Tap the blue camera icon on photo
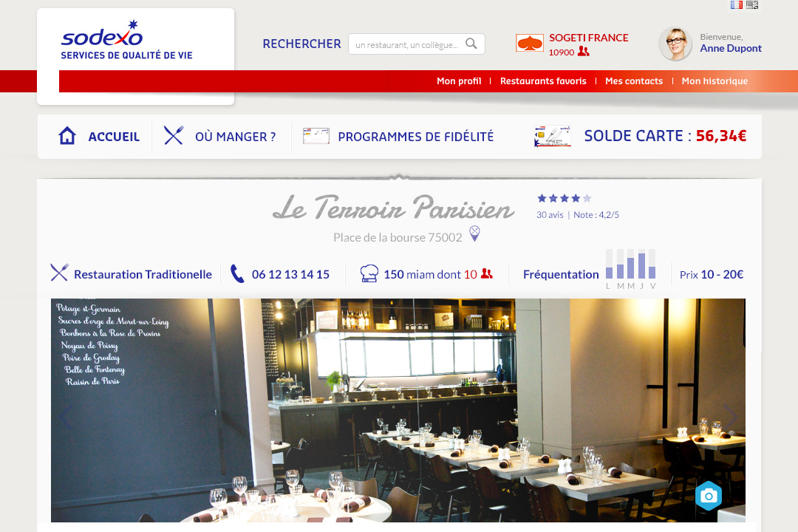Image resolution: width=798 pixels, height=532 pixels. coord(709,495)
